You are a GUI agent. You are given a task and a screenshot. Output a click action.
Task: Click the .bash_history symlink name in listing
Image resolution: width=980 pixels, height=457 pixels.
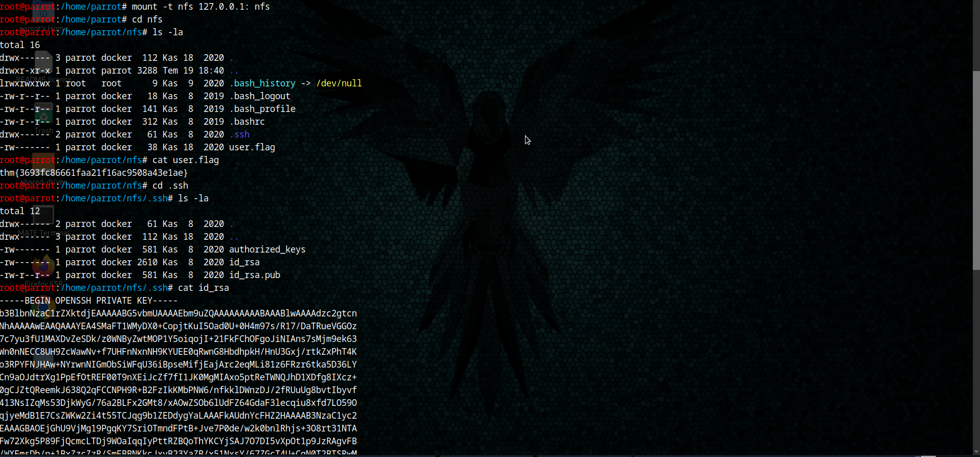click(262, 83)
